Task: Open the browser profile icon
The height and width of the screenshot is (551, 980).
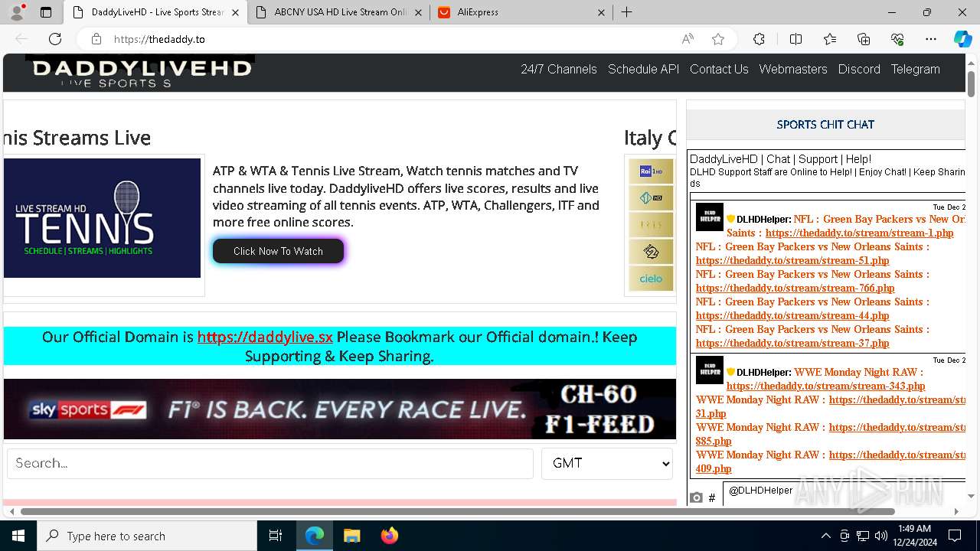Action: point(17,12)
